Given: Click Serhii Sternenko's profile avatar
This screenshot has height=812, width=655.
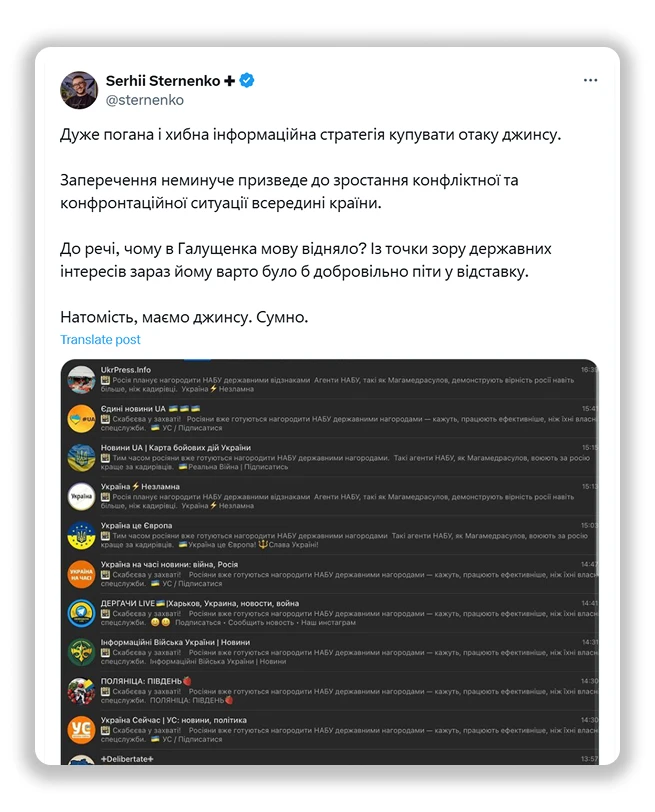Looking at the screenshot, I should [79, 90].
